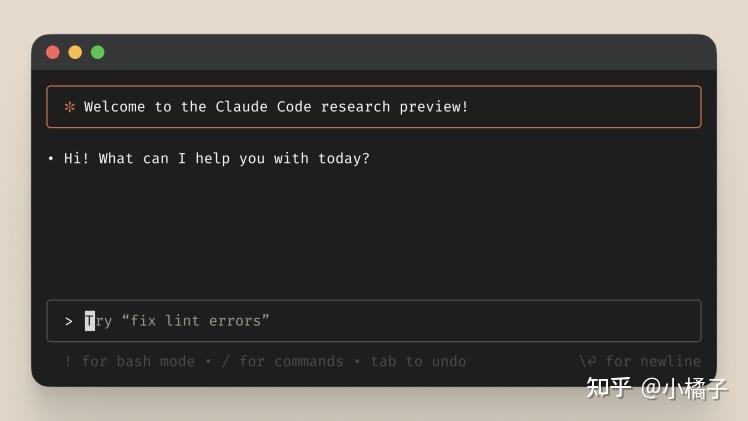The image size is (748, 421).
Task: Click the yellow minimize window button
Action: pyautogui.click(x=75, y=52)
